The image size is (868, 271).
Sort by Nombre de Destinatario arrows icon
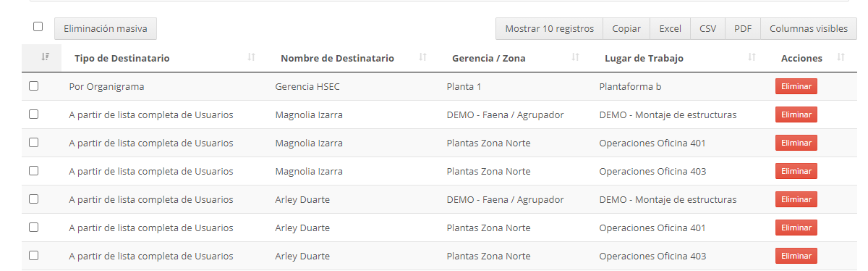(x=423, y=57)
